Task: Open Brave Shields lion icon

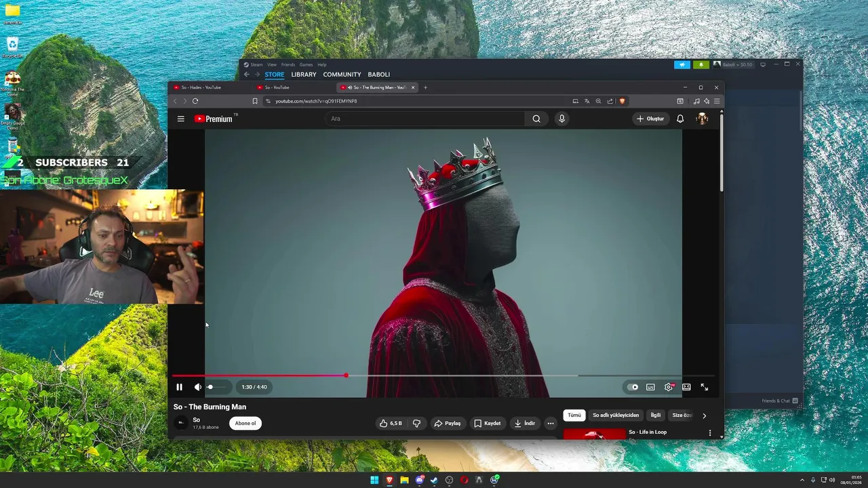Action: point(622,101)
